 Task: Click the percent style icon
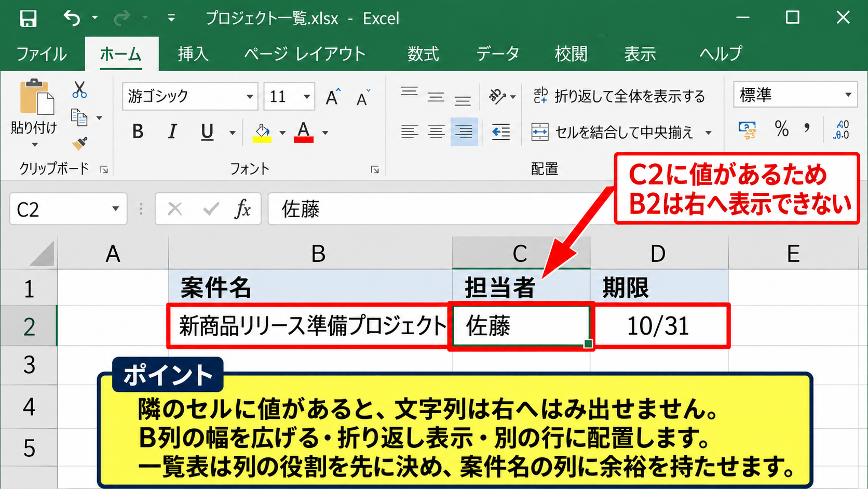(782, 129)
